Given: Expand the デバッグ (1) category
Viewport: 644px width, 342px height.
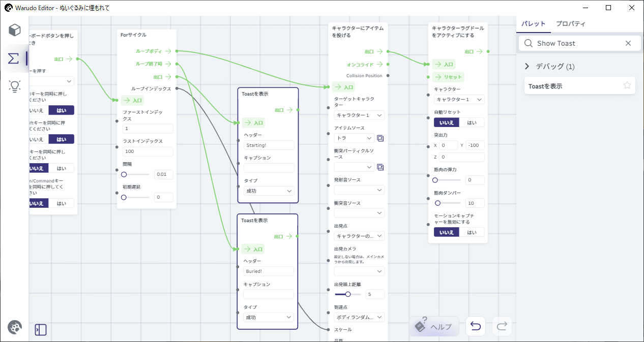Looking at the screenshot, I should (x=527, y=67).
